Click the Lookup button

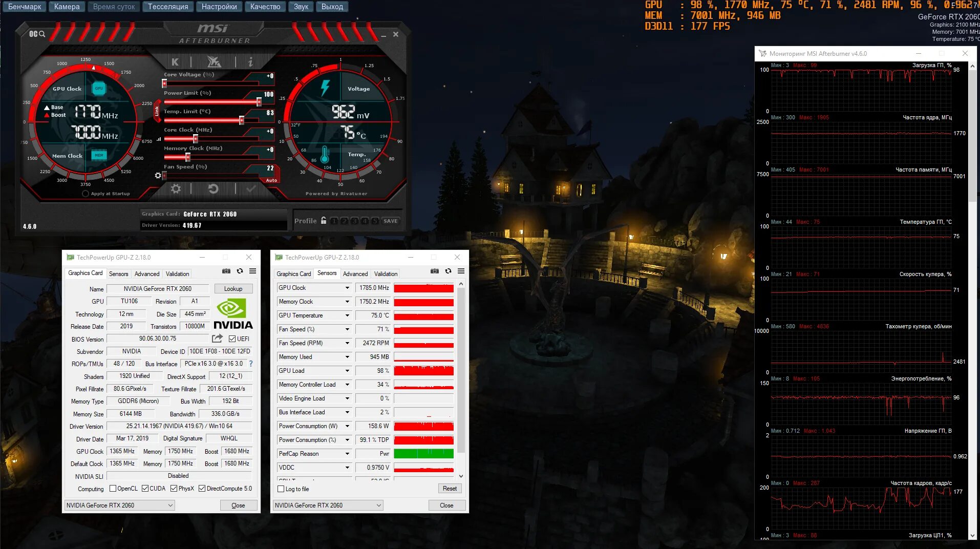coord(233,289)
